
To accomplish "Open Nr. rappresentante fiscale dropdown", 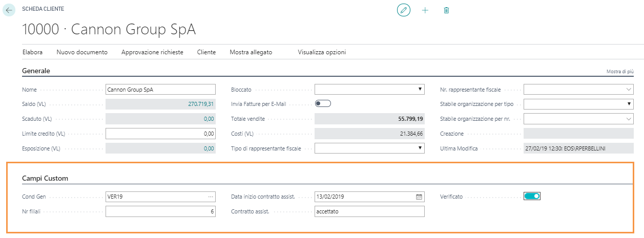I will [629, 90].
